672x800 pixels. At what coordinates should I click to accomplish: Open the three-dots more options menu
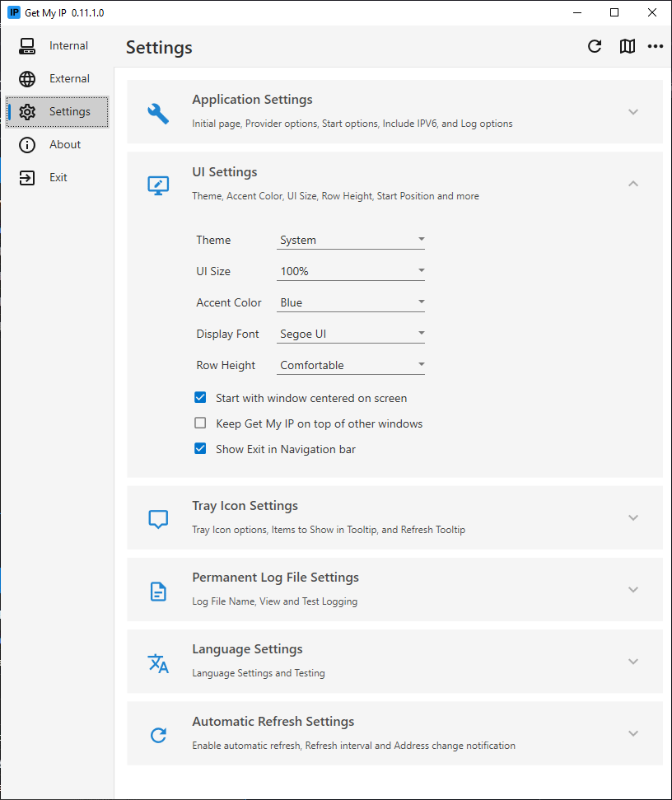(656, 46)
